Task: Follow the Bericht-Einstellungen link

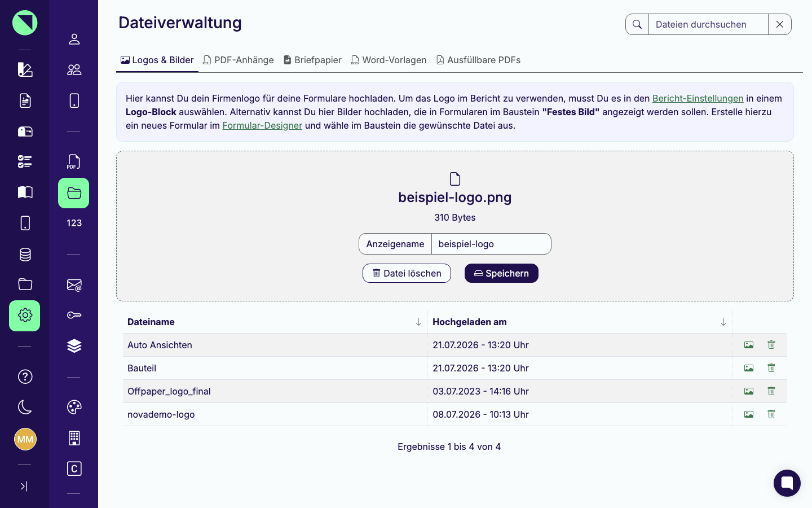Action: (698, 98)
